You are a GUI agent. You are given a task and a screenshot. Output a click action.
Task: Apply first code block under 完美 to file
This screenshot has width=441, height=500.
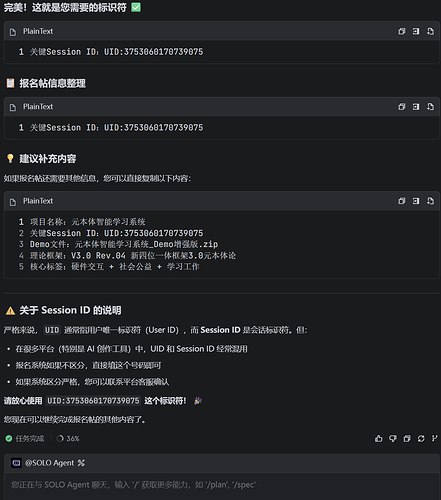[430, 31]
